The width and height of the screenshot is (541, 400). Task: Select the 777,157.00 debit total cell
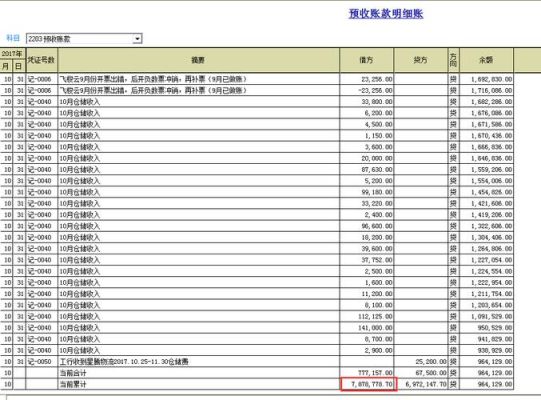pos(366,373)
